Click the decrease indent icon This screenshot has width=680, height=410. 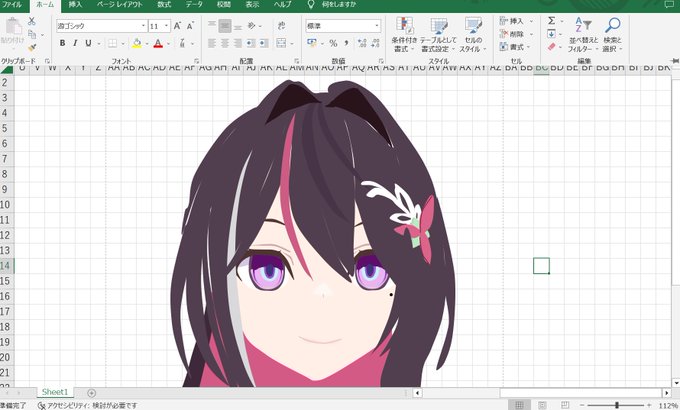pos(251,43)
